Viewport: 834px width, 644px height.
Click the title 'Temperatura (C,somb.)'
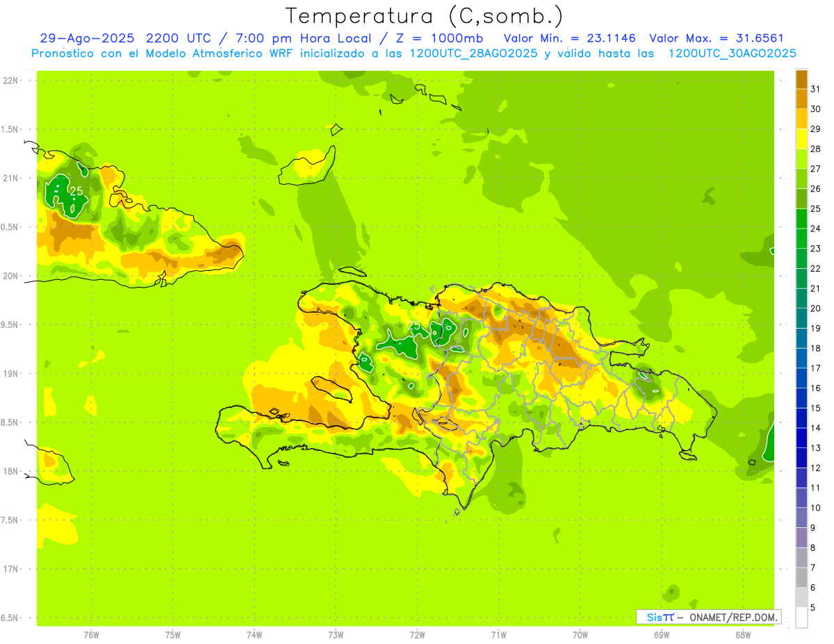(425, 16)
